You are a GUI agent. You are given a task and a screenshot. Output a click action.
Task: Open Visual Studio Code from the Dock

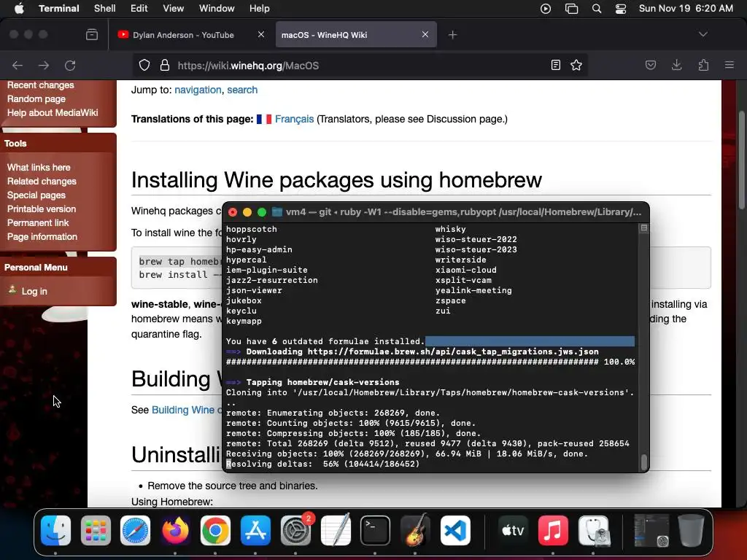[455, 530]
